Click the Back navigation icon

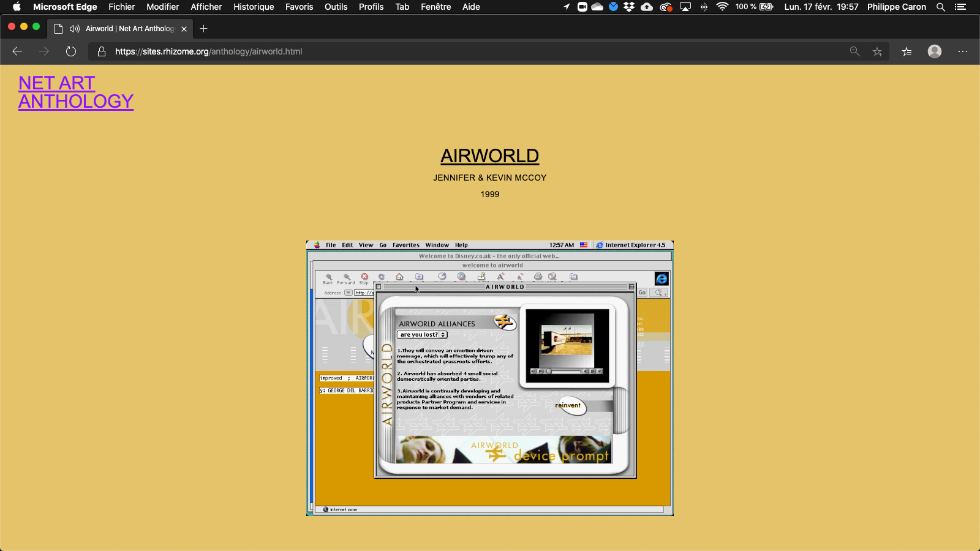(x=328, y=277)
